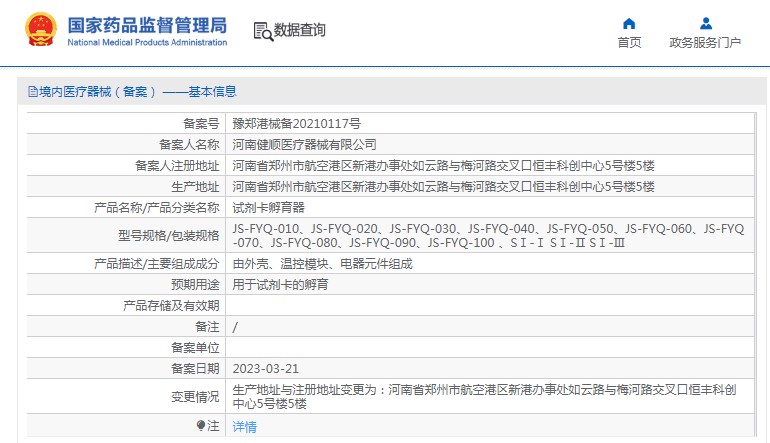This screenshot has height=443, width=770.
Task: Click the document icon beside 境内医疗器械
Action: tap(33, 92)
